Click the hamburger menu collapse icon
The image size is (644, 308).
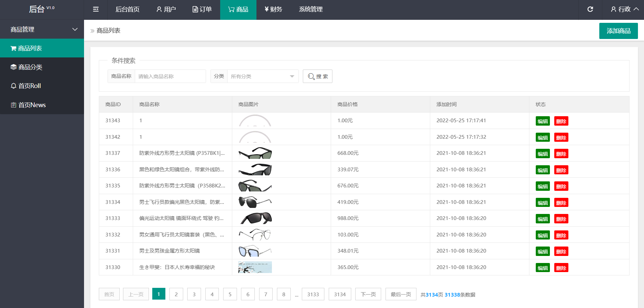pos(96,9)
